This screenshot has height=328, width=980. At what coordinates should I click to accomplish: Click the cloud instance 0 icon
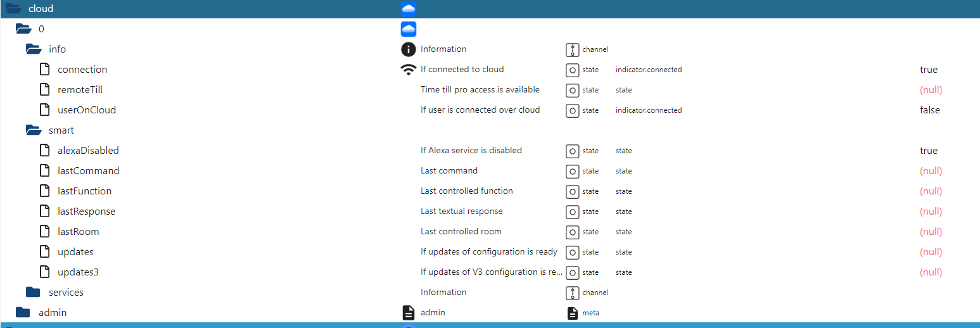pyautogui.click(x=409, y=29)
